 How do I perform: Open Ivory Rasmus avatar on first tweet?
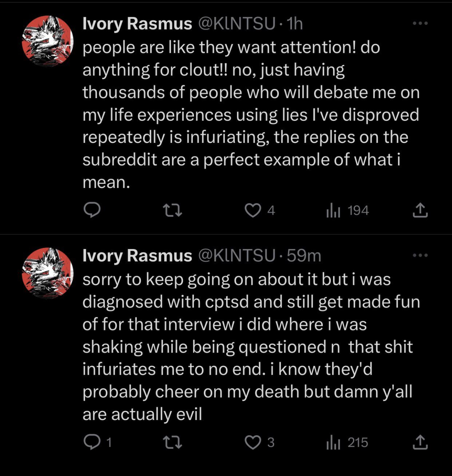48,41
